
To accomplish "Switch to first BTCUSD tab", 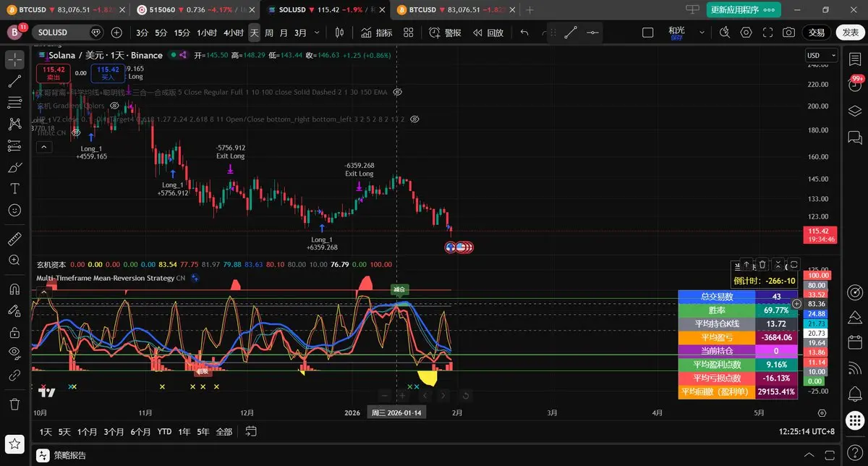I will [65, 10].
